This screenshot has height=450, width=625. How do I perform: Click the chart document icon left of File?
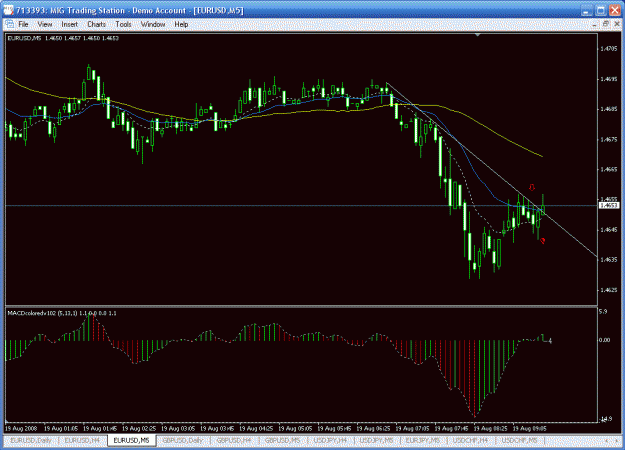[10, 24]
